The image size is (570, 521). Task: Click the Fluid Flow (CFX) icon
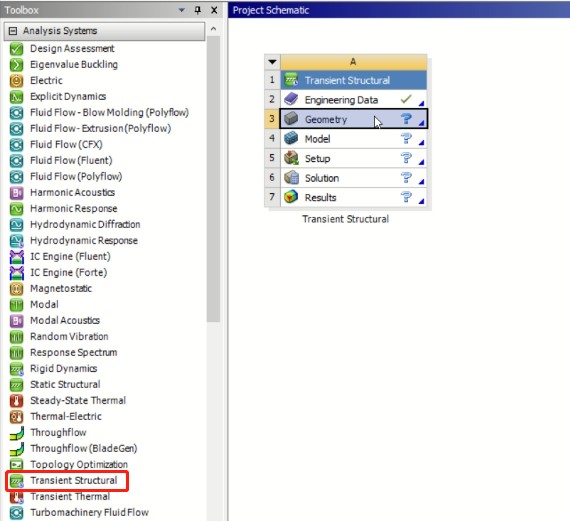(x=16, y=145)
